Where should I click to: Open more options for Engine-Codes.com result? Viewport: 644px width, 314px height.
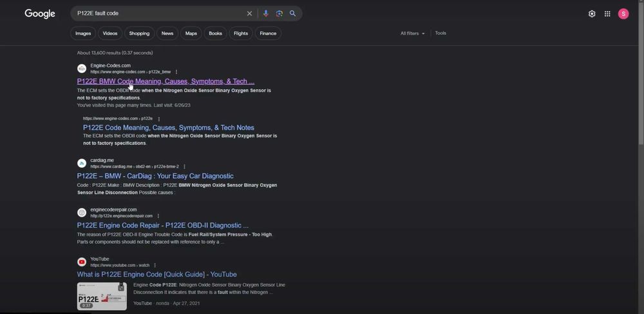point(176,72)
